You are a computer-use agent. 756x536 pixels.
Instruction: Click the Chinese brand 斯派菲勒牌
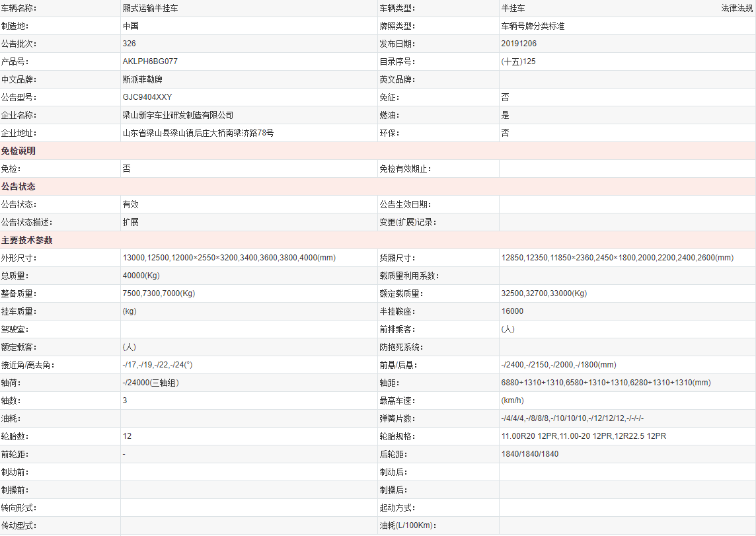click(x=142, y=79)
